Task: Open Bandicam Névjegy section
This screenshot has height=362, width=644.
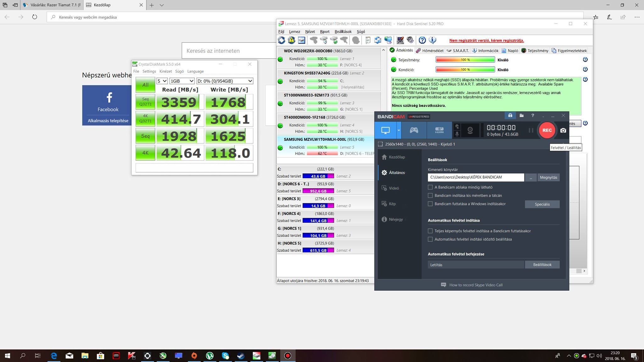Action: coord(396,219)
